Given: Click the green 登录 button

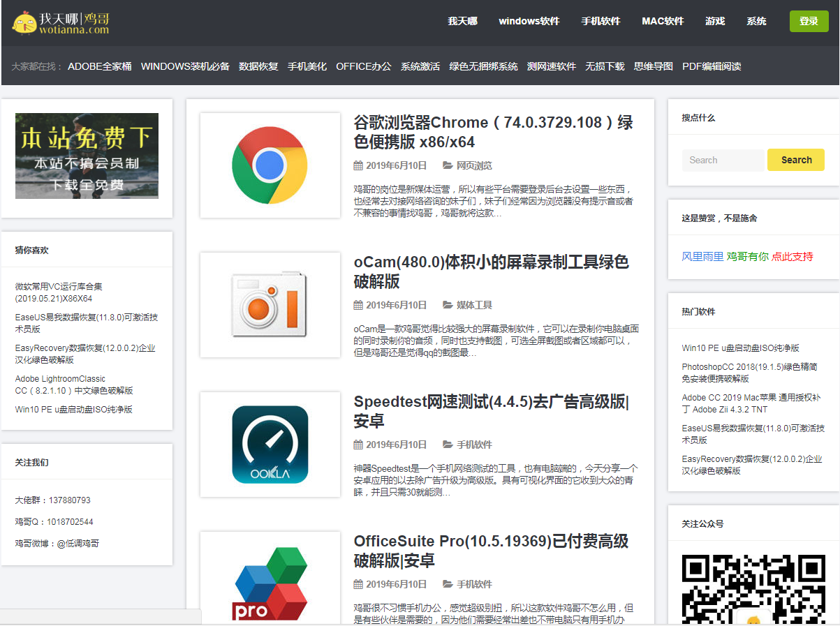Looking at the screenshot, I should 809,22.
